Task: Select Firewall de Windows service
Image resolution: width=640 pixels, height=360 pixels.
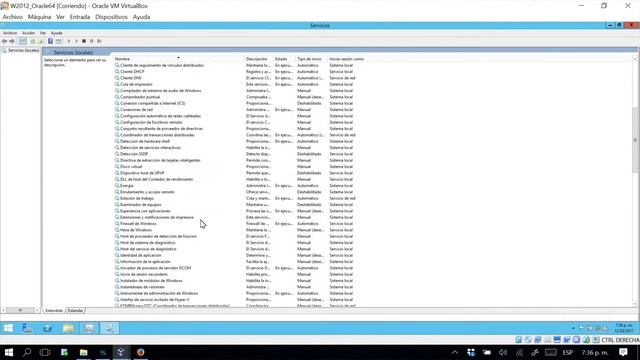Action: (138, 224)
